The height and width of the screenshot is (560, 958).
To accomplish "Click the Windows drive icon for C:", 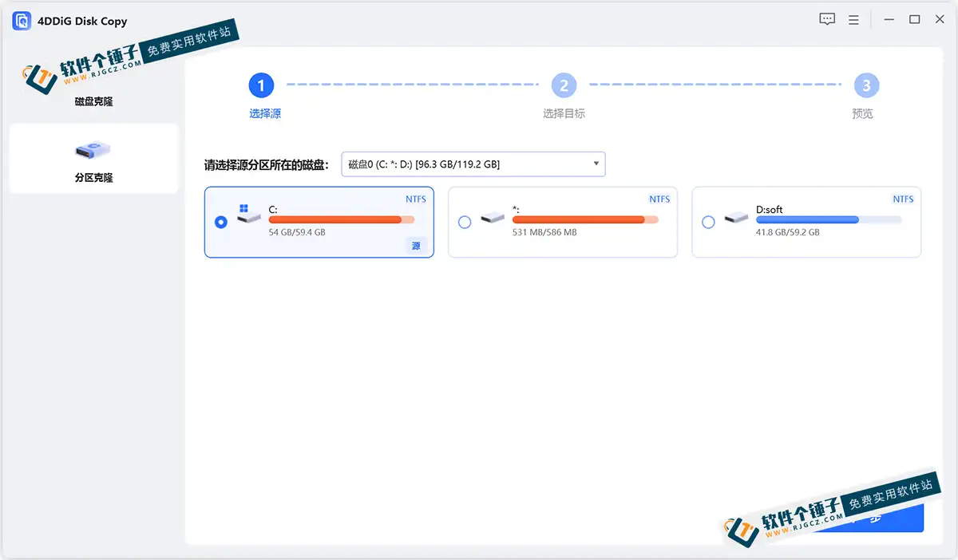I will coord(248,215).
